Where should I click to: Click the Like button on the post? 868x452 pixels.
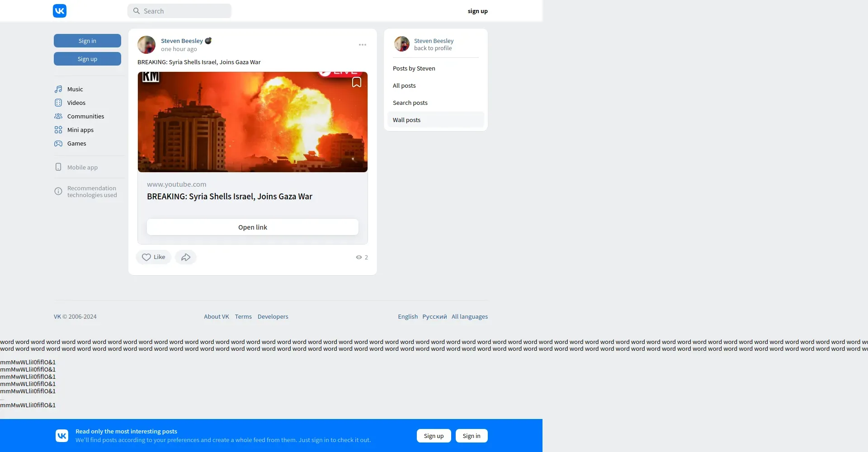coord(154,257)
